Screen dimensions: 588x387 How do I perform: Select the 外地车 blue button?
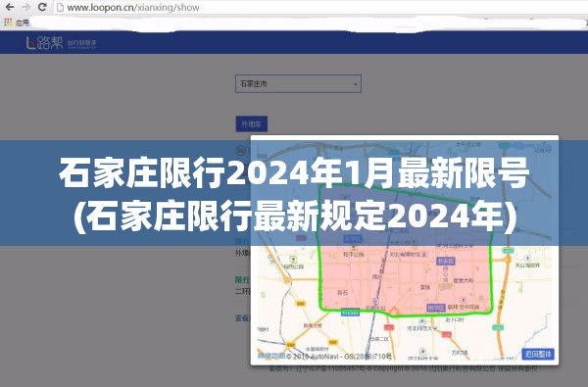tap(251, 123)
